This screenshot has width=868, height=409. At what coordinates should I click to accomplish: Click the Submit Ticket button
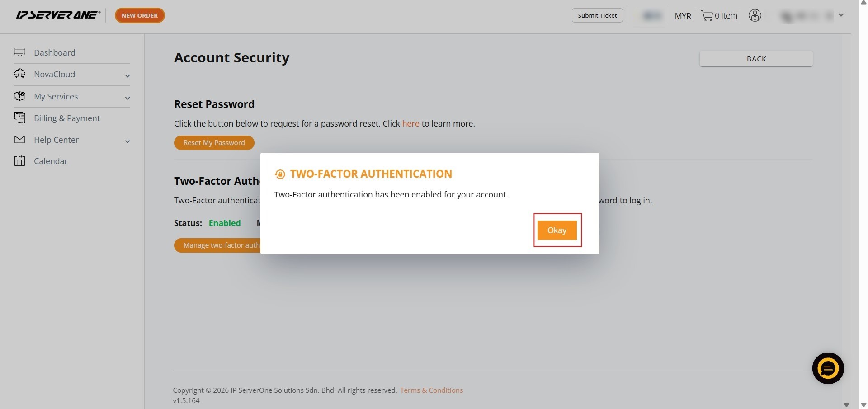(597, 15)
